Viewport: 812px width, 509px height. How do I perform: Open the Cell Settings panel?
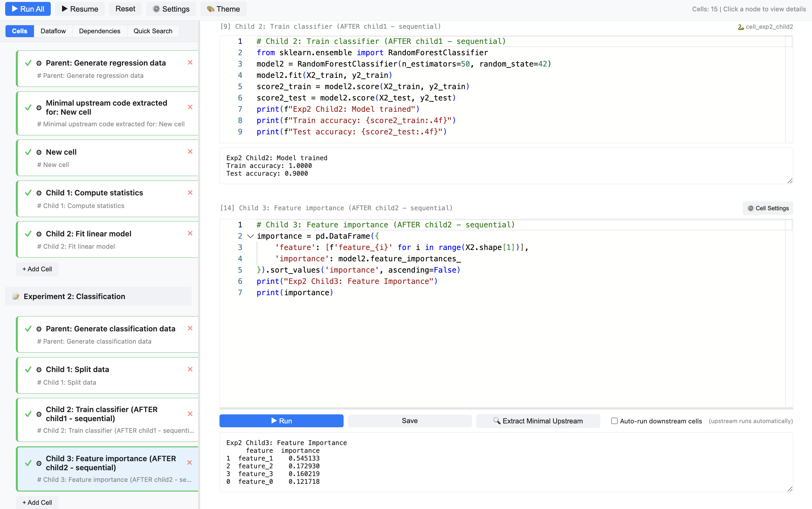(767, 208)
